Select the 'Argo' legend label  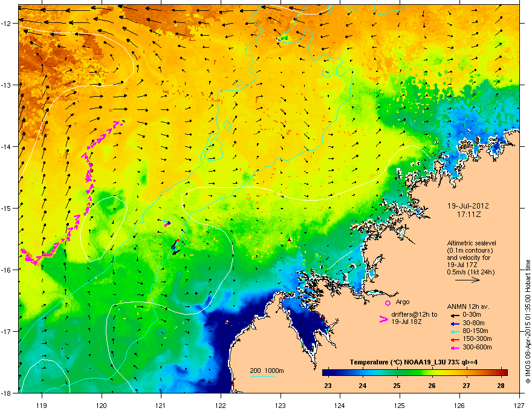[x=403, y=302]
